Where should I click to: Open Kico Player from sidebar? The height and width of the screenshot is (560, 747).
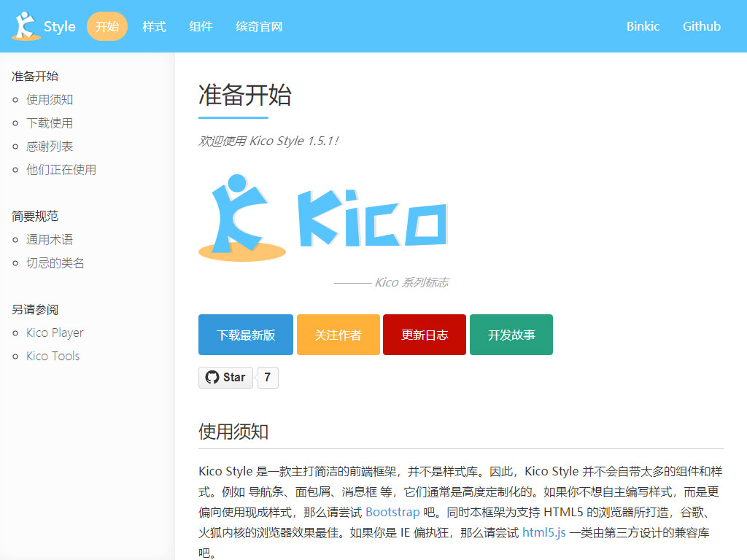(x=55, y=333)
